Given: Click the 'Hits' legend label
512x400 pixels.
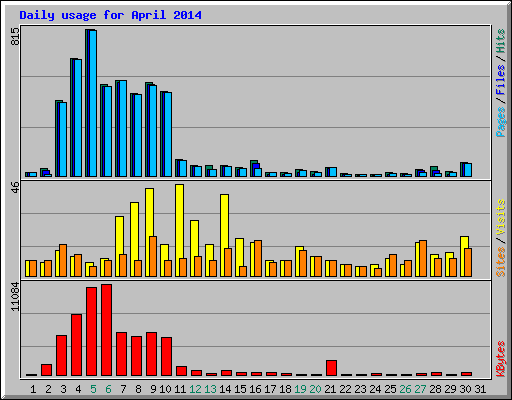Looking at the screenshot, I should (x=501, y=41).
